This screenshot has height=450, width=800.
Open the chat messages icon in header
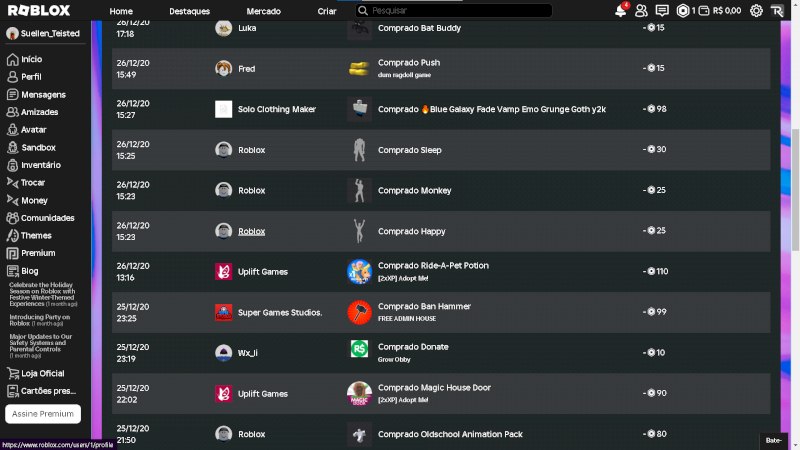tap(662, 11)
